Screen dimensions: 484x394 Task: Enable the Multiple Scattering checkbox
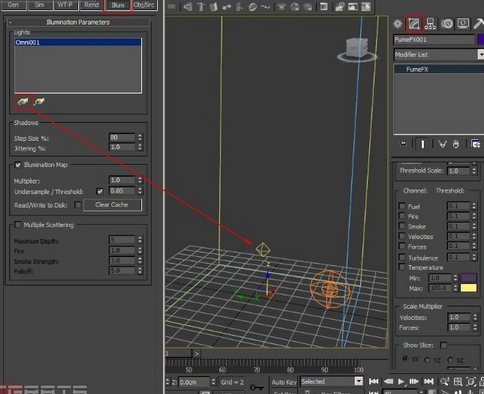[18, 225]
